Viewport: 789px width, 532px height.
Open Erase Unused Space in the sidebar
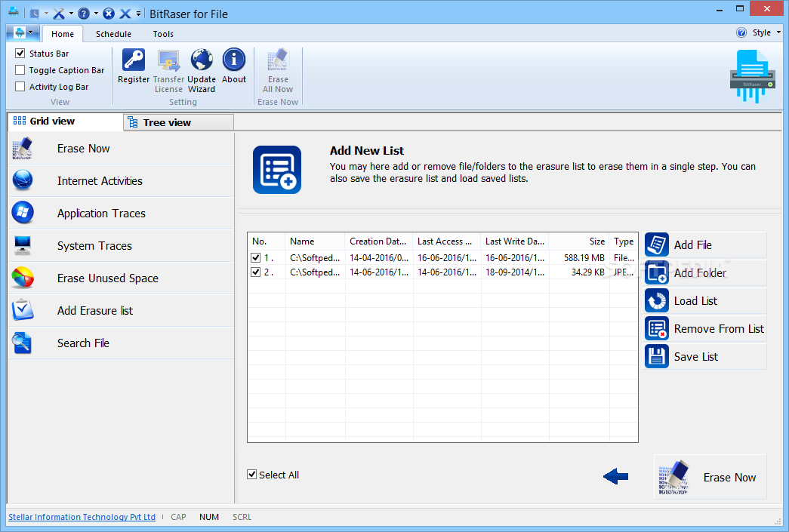pos(122,278)
